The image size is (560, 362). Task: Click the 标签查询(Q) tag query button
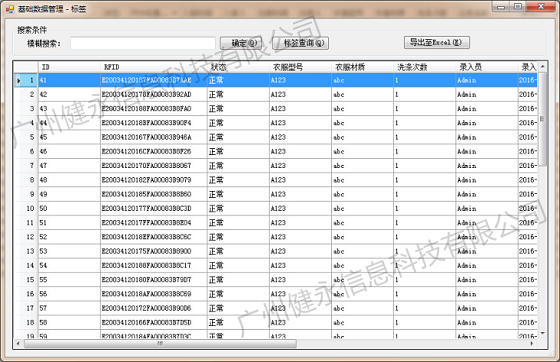click(x=301, y=43)
